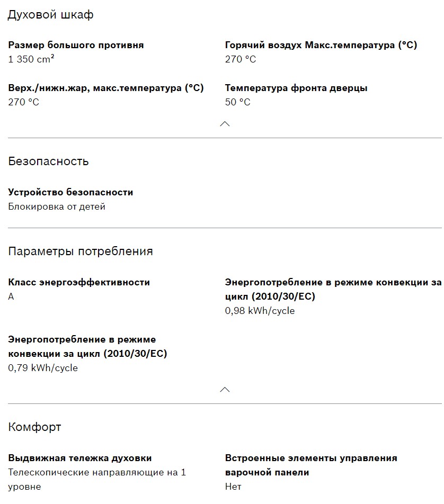Collapse the Параметры потребления section chevron
The image size is (444, 504).
pos(225,390)
